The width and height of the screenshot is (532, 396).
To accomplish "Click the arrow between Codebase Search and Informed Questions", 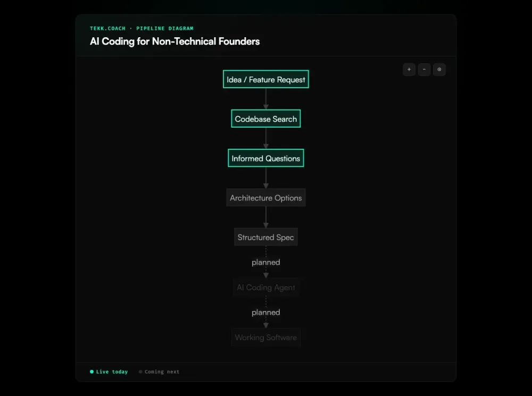I will 265,138.
